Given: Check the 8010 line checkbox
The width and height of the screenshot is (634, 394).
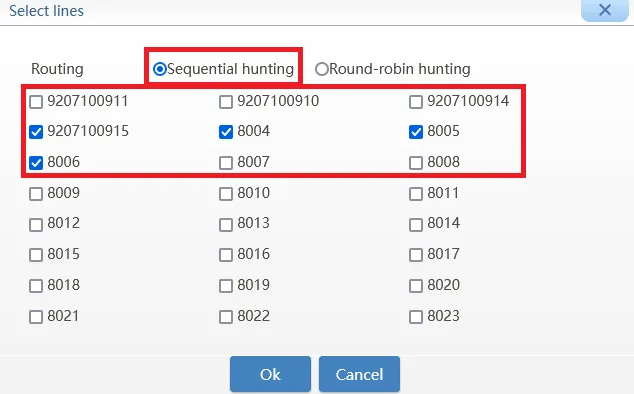Looking at the screenshot, I should pos(226,194).
